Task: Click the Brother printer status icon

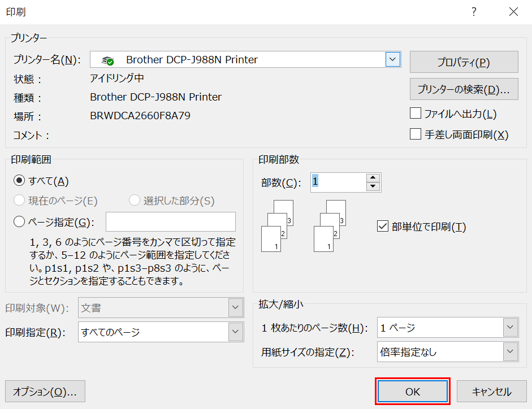Action: pos(107,60)
